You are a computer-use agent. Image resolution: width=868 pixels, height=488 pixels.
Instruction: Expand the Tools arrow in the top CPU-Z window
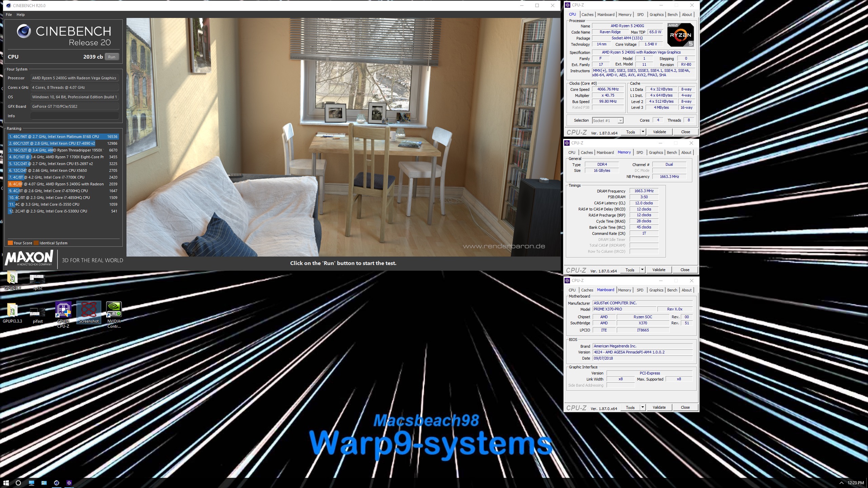click(643, 132)
